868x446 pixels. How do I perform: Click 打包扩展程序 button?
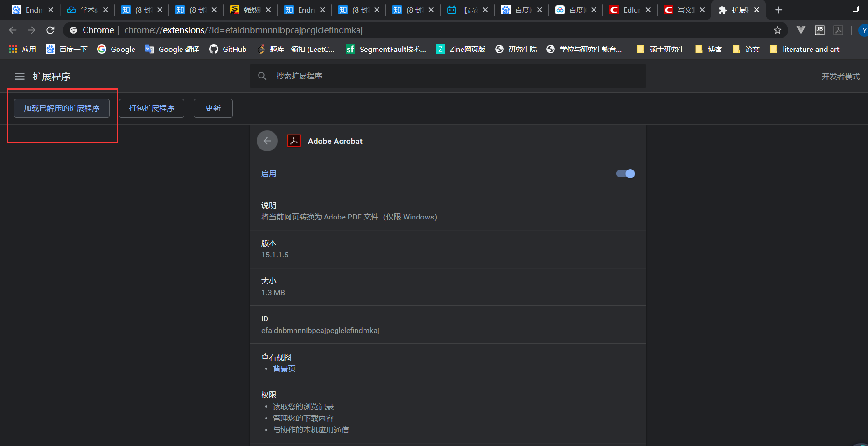(152, 108)
